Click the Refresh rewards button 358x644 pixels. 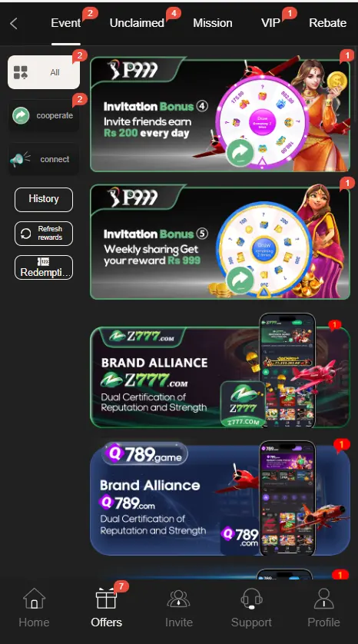(44, 234)
